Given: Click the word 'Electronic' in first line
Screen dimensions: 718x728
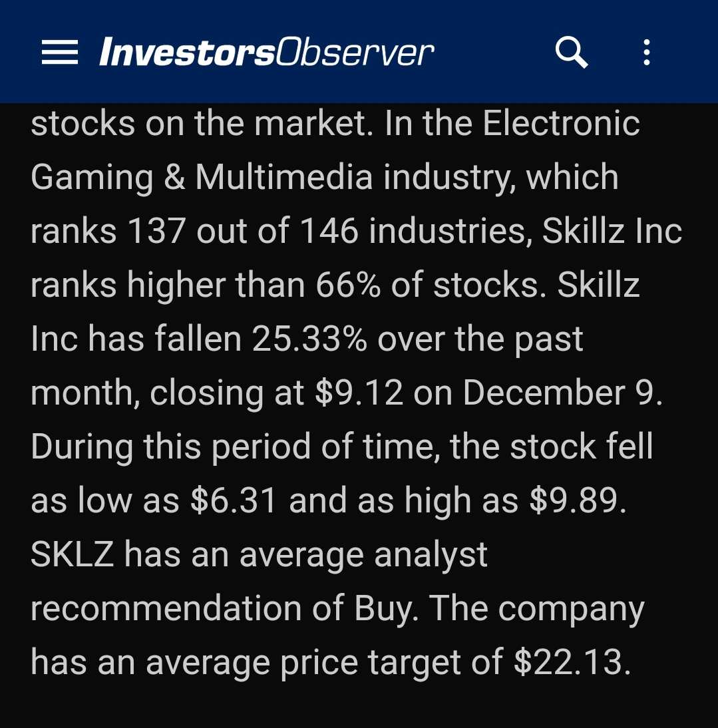Looking at the screenshot, I should point(561,123).
